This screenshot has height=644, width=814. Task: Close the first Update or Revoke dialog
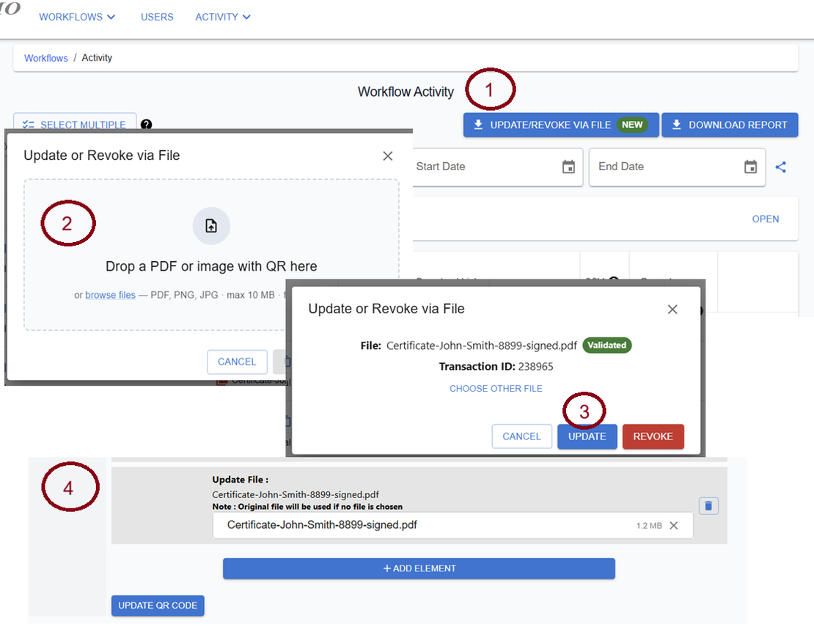click(387, 155)
